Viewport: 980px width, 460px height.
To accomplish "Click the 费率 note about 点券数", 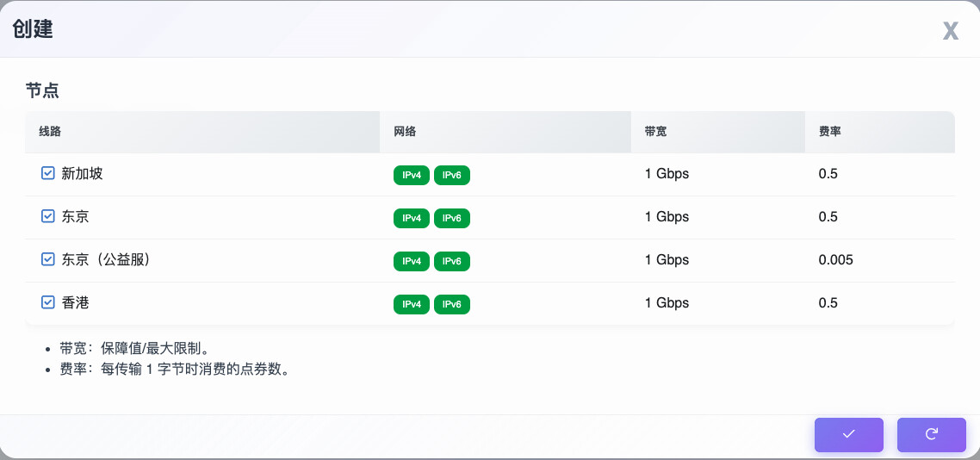I will [174, 370].
